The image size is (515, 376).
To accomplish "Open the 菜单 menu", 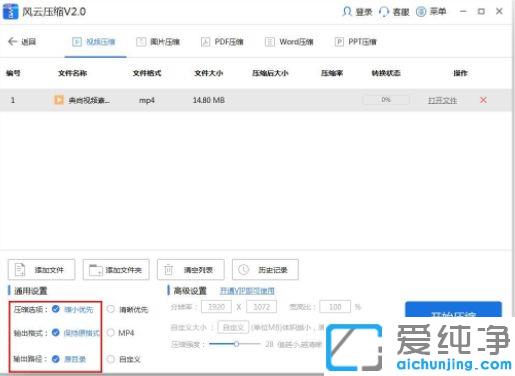I will click(x=431, y=12).
